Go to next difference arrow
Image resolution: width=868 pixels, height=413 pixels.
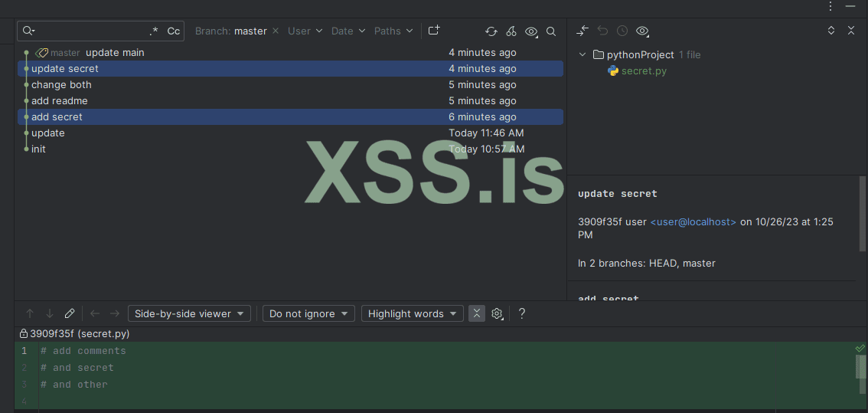[50, 313]
